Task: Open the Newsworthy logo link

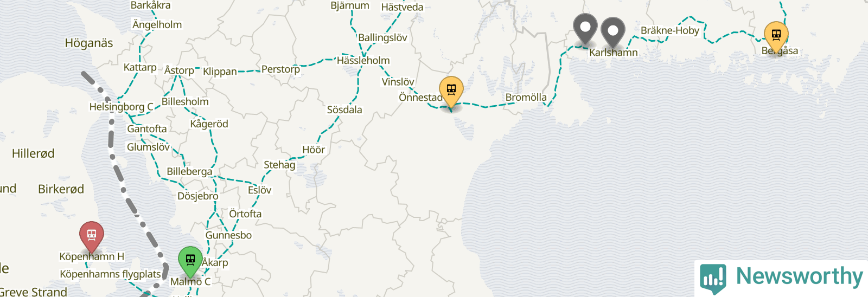Action: point(781,278)
